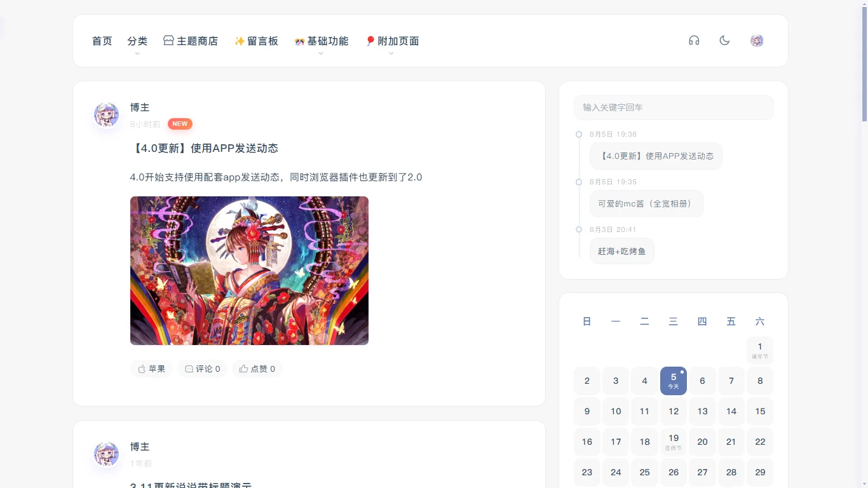
Task: Click the timeline marker for 8月3日 20:41
Action: pyautogui.click(x=579, y=229)
